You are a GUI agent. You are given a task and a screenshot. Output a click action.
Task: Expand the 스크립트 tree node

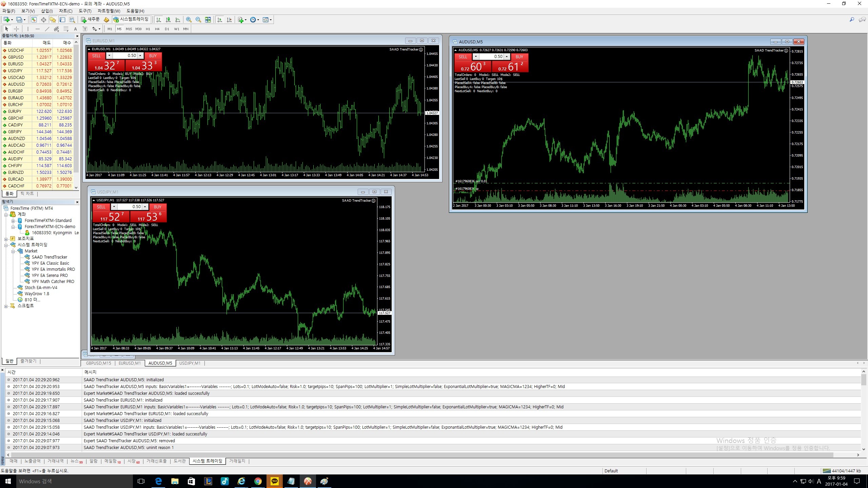click(x=6, y=306)
